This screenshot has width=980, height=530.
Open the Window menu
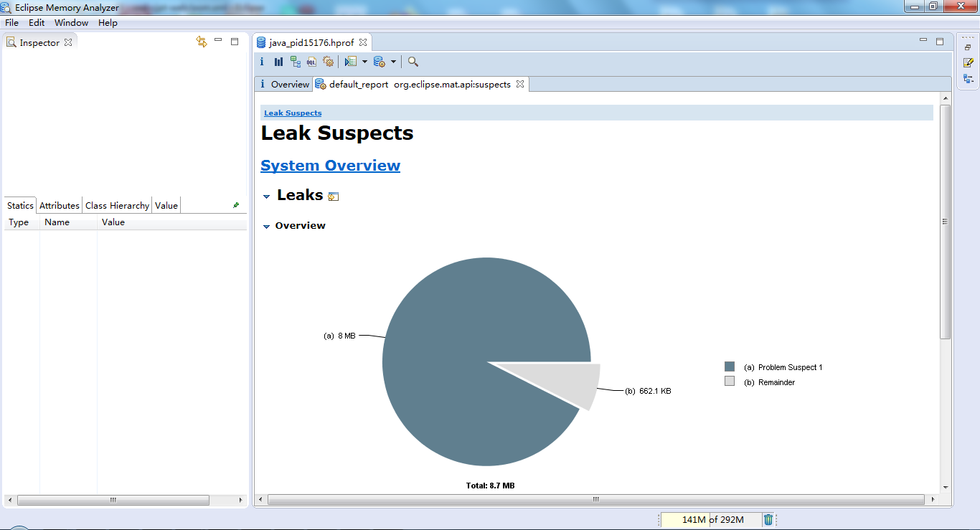point(71,22)
